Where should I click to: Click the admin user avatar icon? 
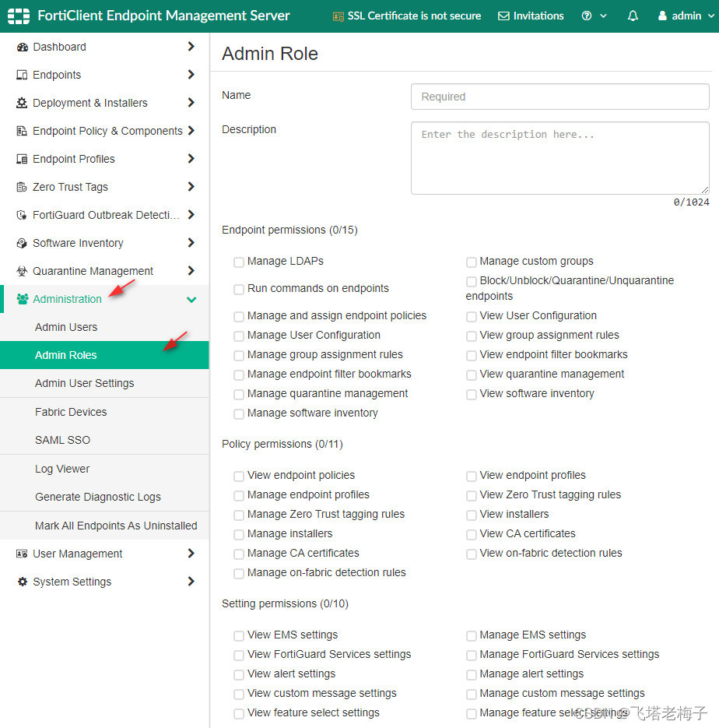(662, 16)
